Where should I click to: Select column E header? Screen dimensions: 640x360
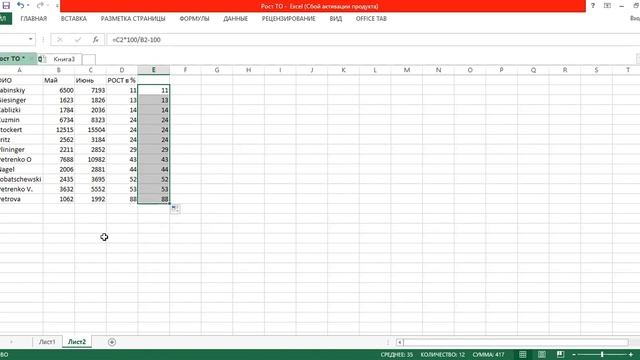pos(153,70)
